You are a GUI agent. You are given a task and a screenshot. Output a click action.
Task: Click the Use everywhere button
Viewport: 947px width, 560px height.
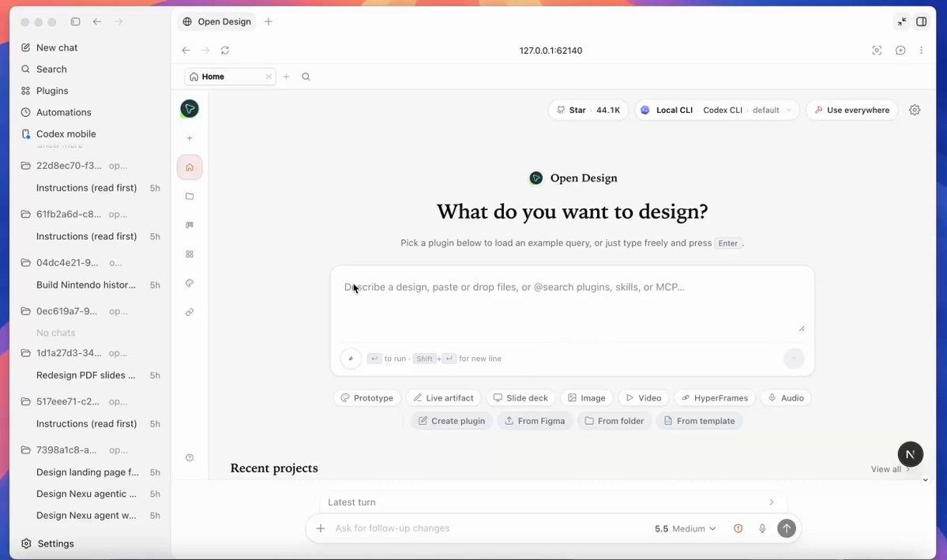click(x=851, y=110)
